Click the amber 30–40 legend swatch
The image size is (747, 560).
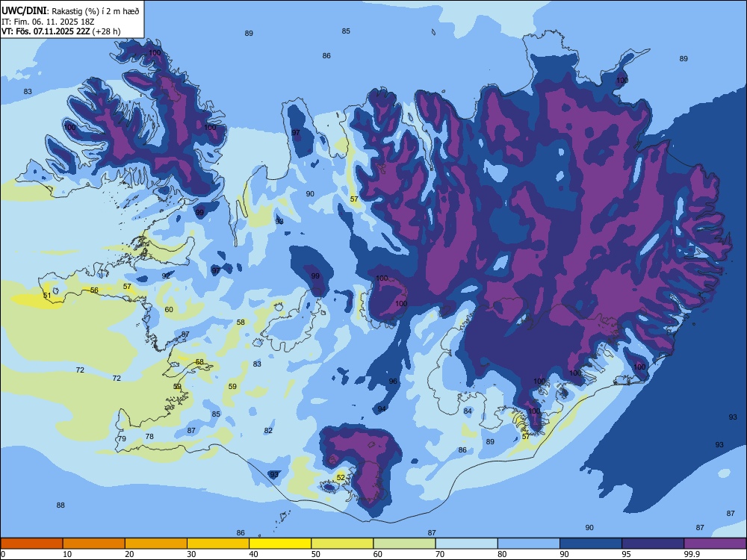click(x=218, y=544)
